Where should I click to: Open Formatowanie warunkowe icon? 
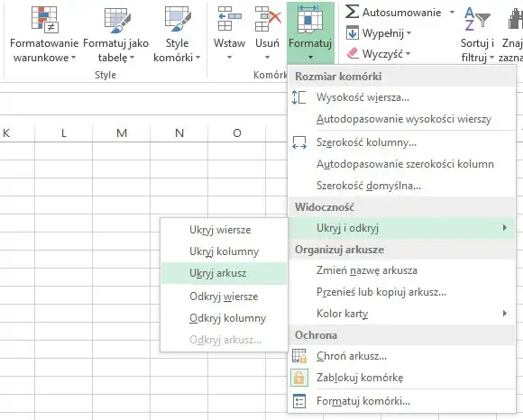(45, 20)
